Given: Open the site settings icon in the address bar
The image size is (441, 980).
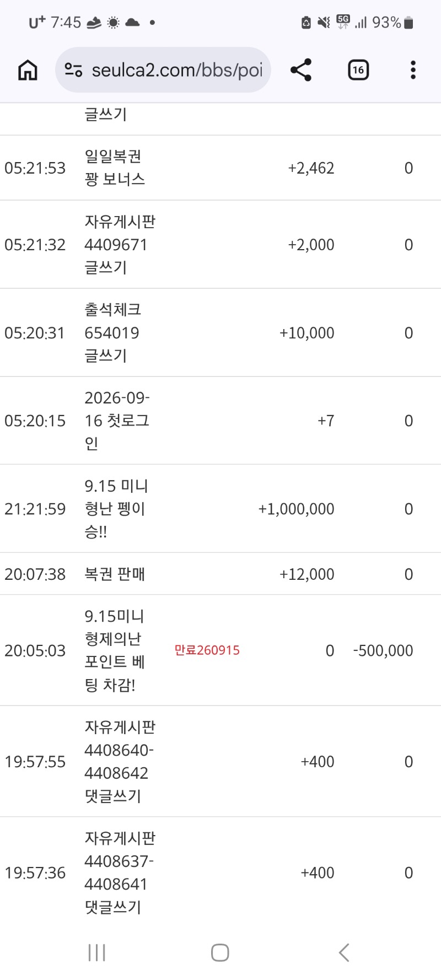Looking at the screenshot, I should (x=73, y=70).
